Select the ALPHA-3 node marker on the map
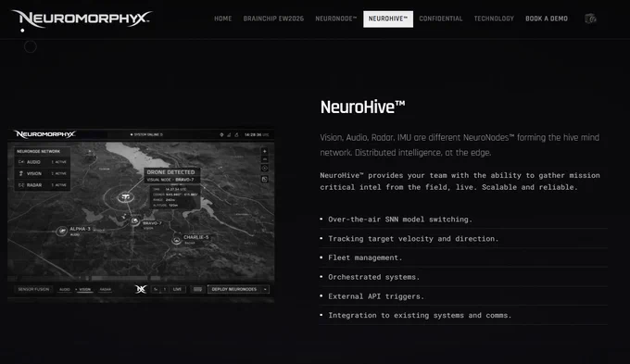Image resolution: width=630 pixels, height=364 pixels. pos(61,231)
